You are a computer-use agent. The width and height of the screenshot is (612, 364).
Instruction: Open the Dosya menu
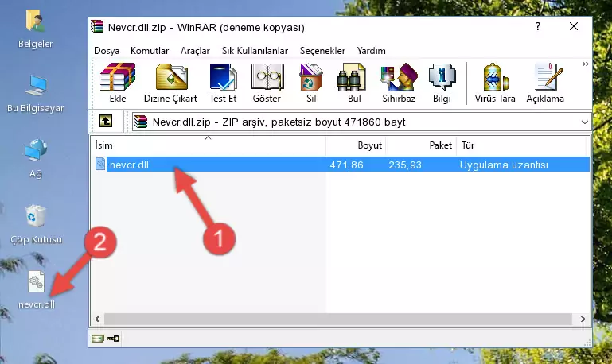[107, 51]
